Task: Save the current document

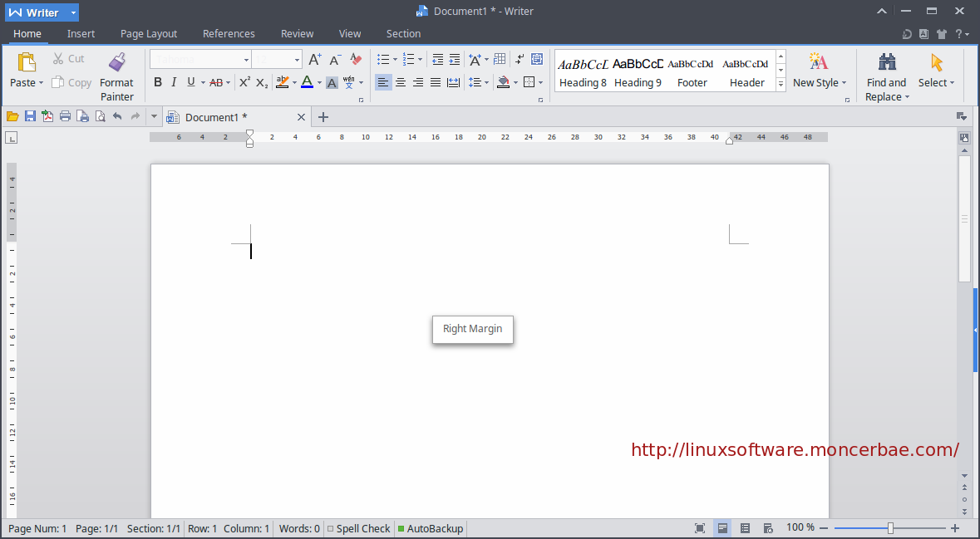Action: pyautogui.click(x=30, y=115)
